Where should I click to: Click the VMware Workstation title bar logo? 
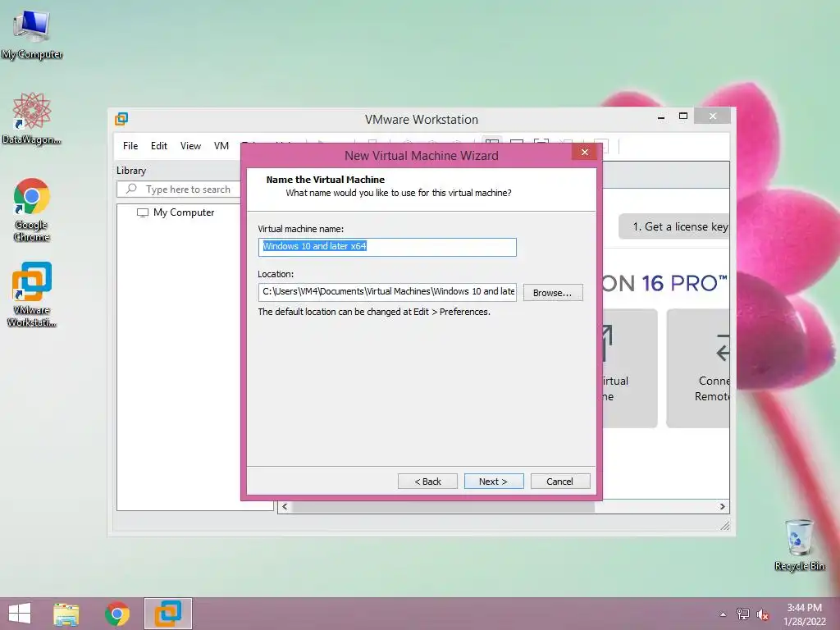121,119
